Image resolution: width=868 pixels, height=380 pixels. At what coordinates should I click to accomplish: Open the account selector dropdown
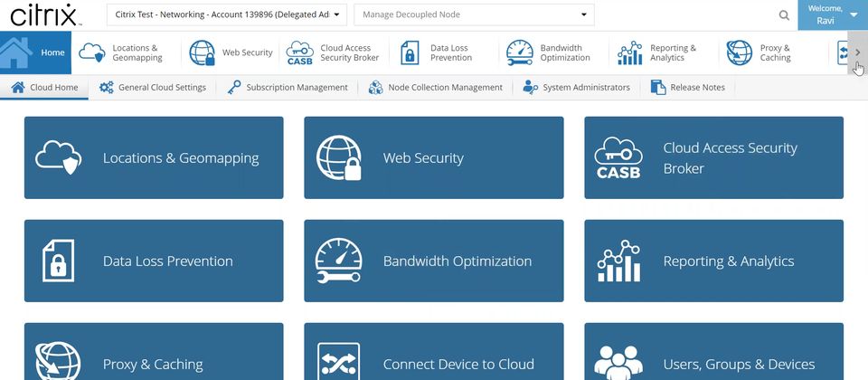[227, 15]
